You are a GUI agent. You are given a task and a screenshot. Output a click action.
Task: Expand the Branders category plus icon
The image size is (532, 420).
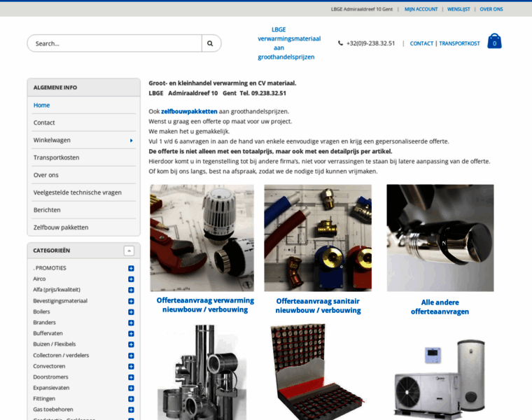point(131,323)
